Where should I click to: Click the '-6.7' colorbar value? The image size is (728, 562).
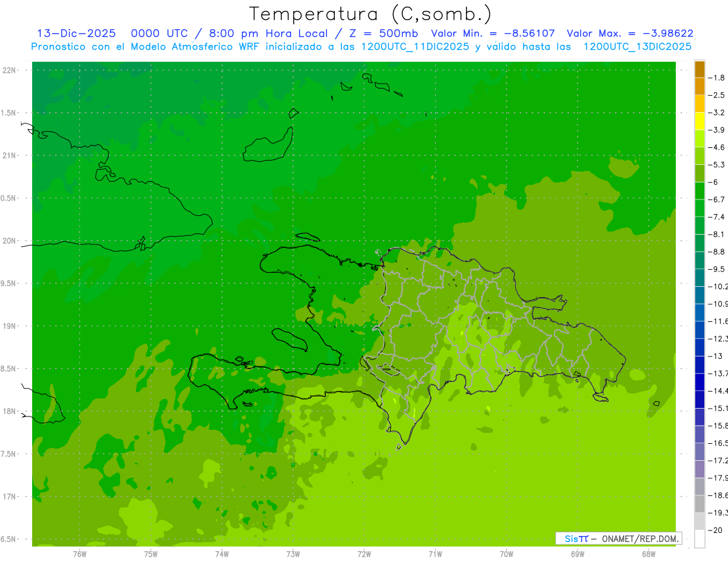[x=717, y=199]
